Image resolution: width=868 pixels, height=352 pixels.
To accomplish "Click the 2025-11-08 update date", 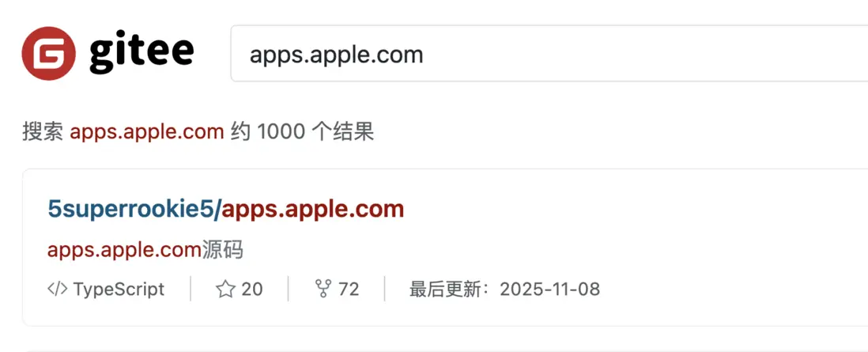I will click(549, 290).
